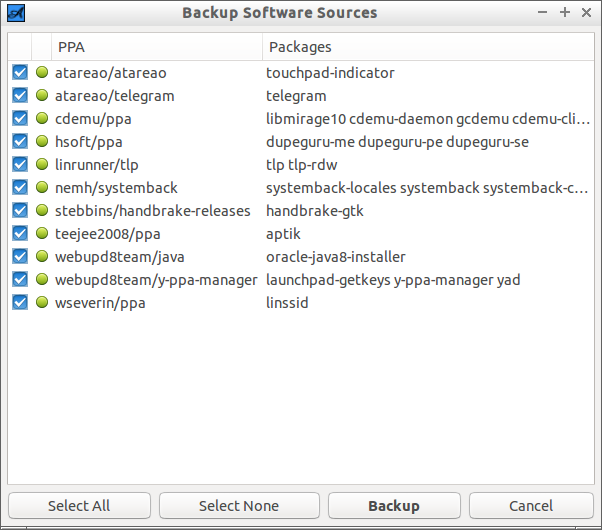
Task: Uncheck the atareao/telegram PPA checkbox
Action: point(20,95)
